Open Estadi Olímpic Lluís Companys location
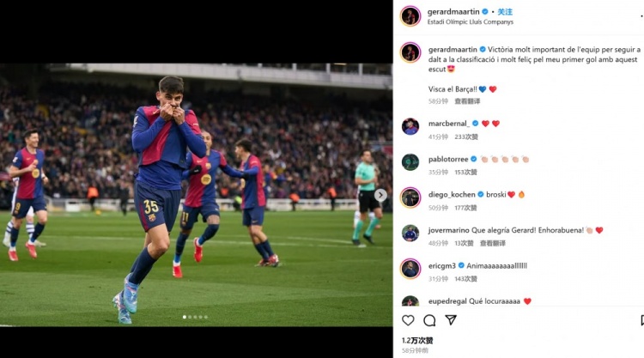The image size is (644, 358). (470, 22)
